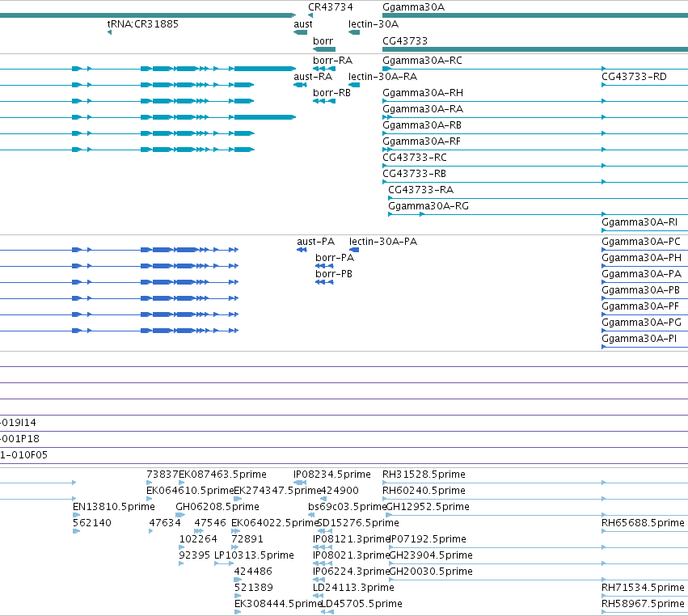The height and width of the screenshot is (616, 688).
Task: Select the Ggamma30A gene label
Action: tap(413, 7)
